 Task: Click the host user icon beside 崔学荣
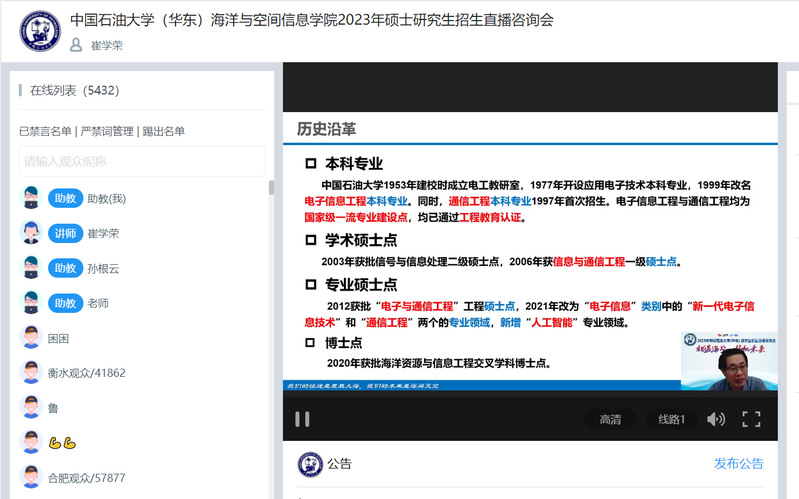tap(76, 45)
